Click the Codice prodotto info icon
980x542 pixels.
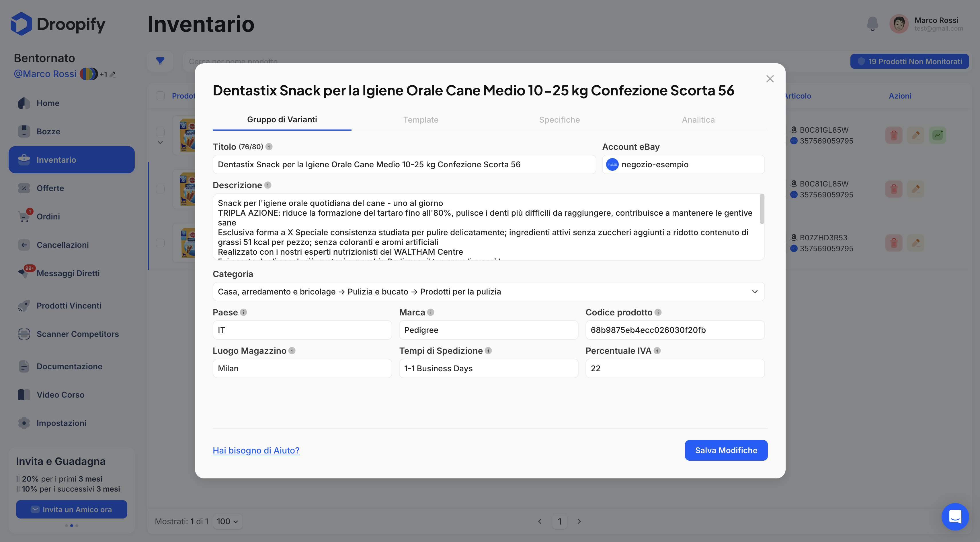click(658, 313)
